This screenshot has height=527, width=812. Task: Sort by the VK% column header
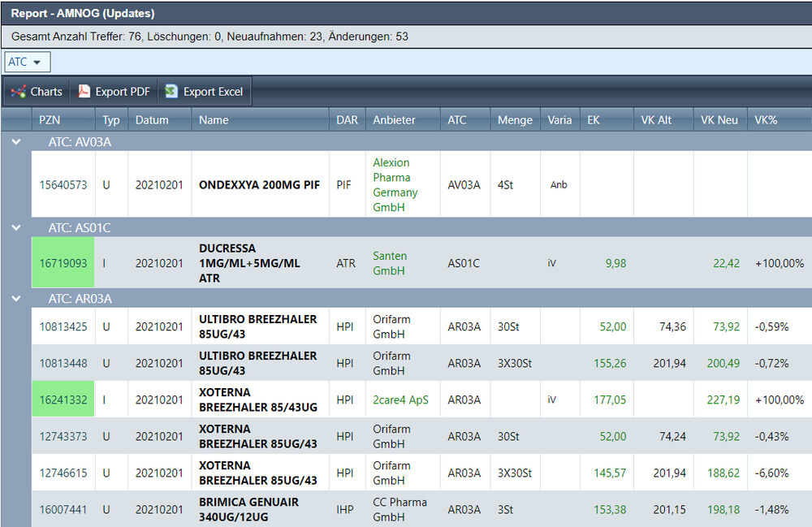[779, 120]
